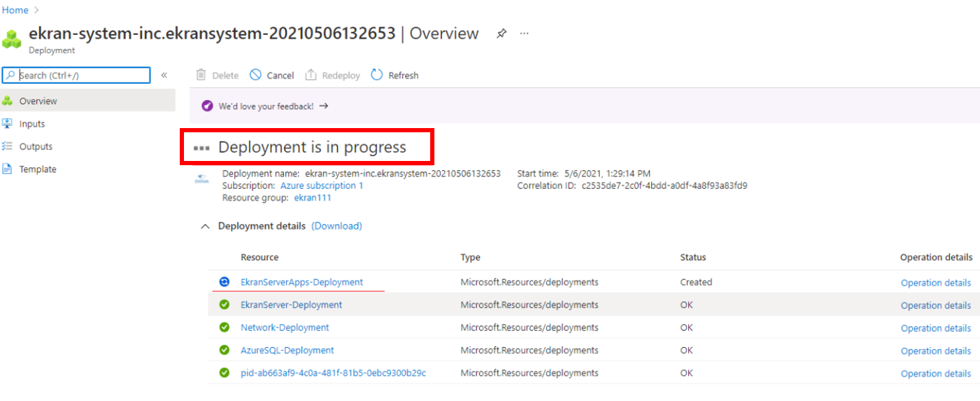980x401 pixels.
Task: Open the ellipsis more options menu in title
Action: pos(525,34)
